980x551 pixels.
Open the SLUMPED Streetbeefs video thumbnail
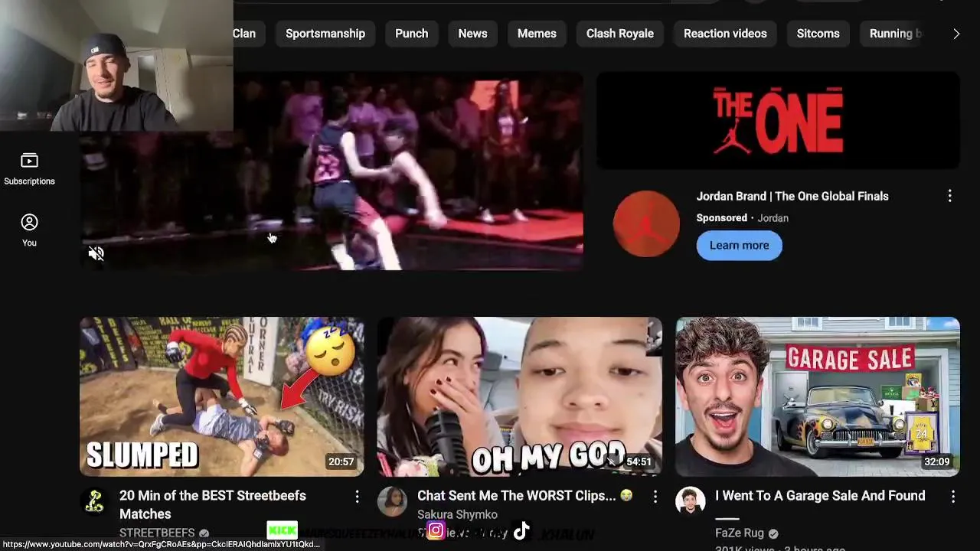(222, 396)
